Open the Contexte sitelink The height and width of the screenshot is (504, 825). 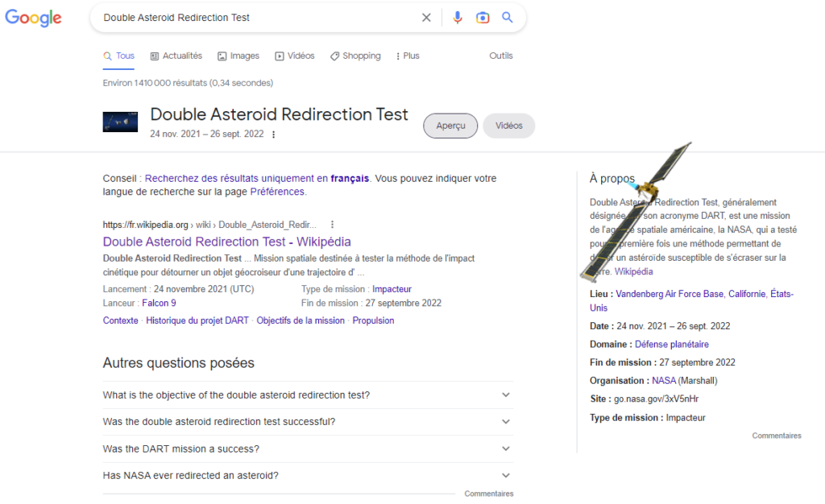[x=121, y=320]
